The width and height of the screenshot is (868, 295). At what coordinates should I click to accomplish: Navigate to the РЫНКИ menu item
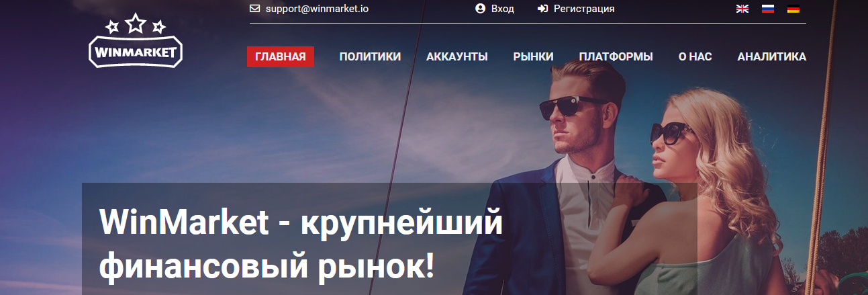point(534,57)
